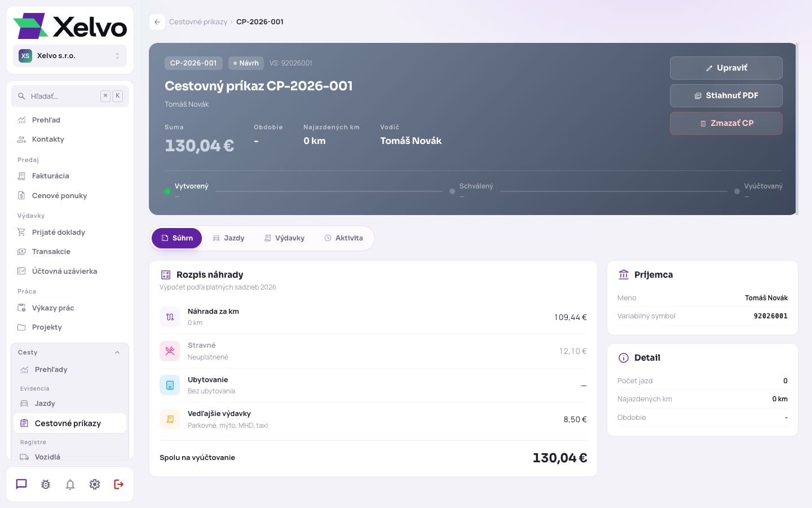Screen dimensions: 812x508
Task: Click the Kontakty people icon
Action: pyautogui.click(x=21, y=139)
